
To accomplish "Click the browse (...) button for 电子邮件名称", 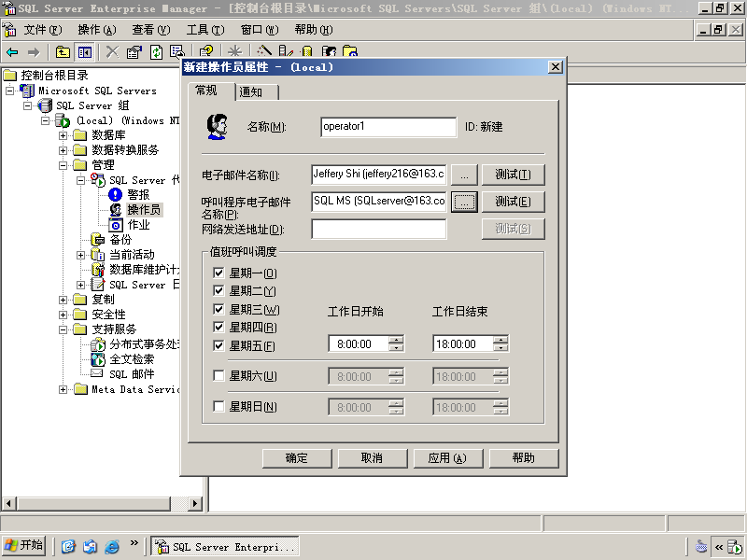I will pyautogui.click(x=464, y=175).
